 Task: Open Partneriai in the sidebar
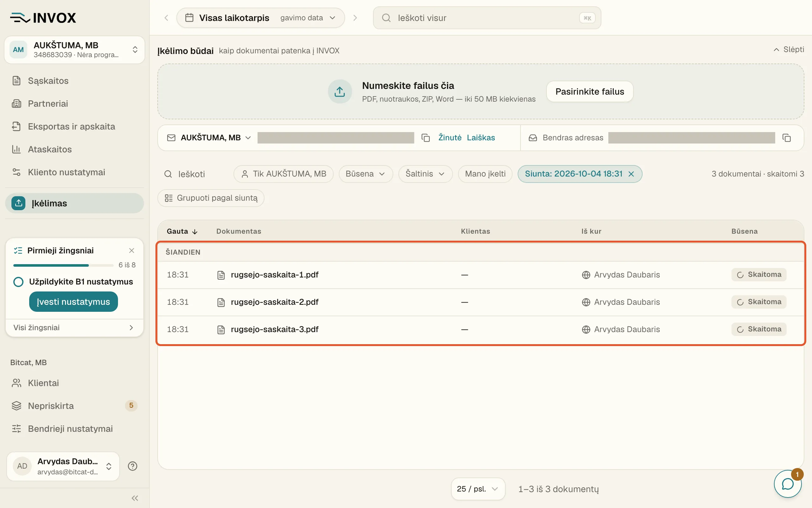click(x=75, y=104)
